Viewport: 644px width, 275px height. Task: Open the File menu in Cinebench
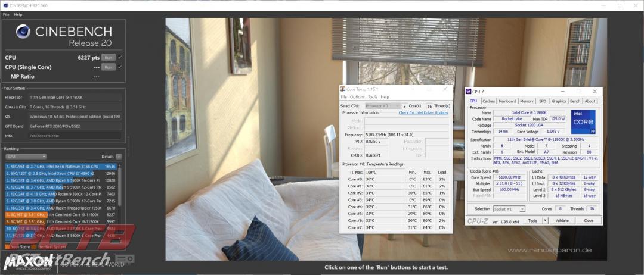pyautogui.click(x=6, y=14)
